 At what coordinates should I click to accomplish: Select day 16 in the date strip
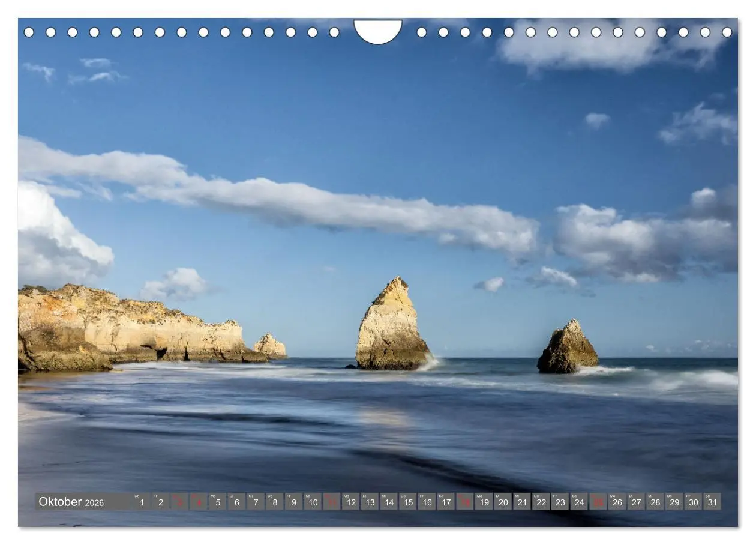(427, 502)
